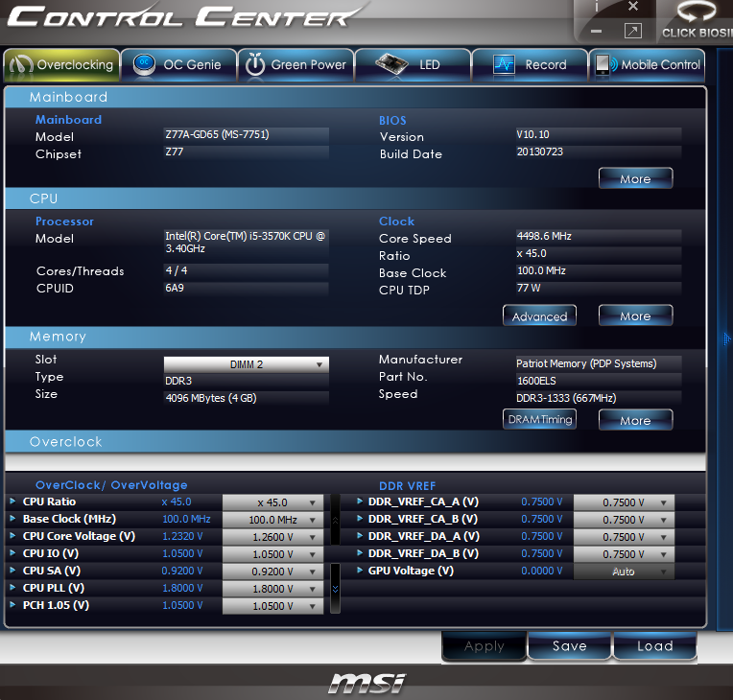Expand the DDR_VREF_DA_B row arrow
Image resolution: width=733 pixels, height=700 pixels.
(x=360, y=552)
